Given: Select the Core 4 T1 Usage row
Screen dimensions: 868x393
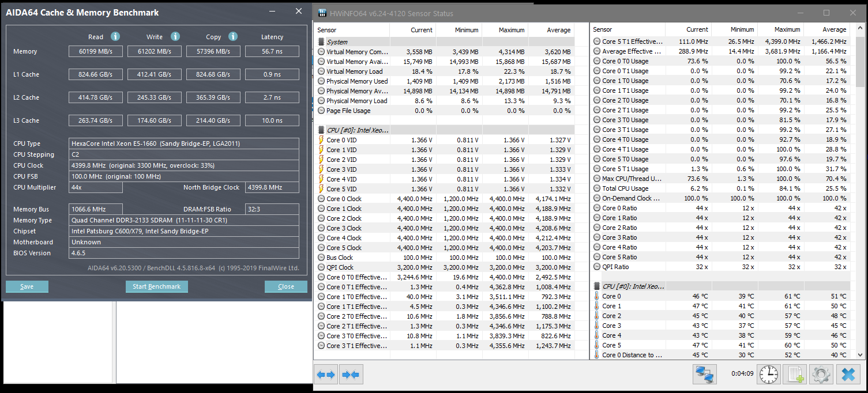Looking at the screenshot, I should (720, 149).
